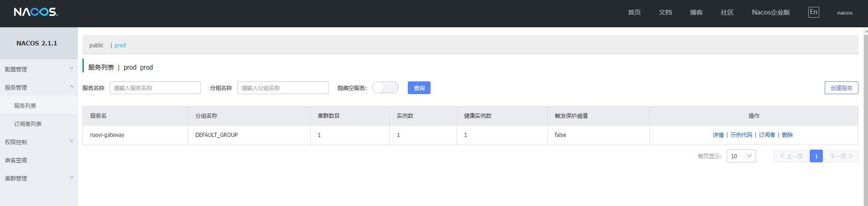Click the NACOS 2.1.1 version label
The height and width of the screenshot is (206, 868).
tap(37, 43)
